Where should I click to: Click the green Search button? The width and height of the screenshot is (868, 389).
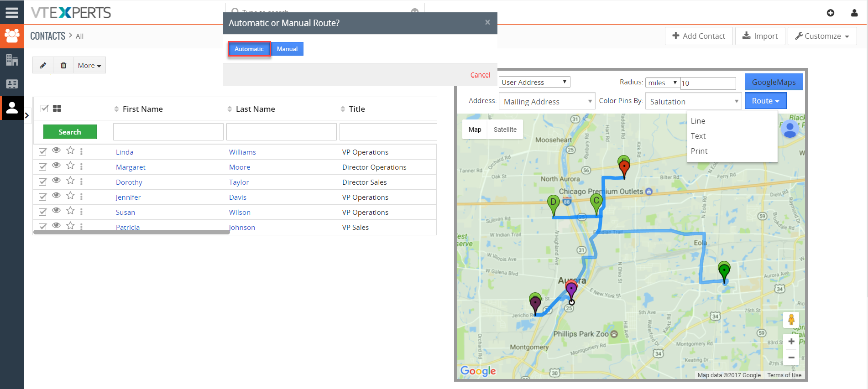[70, 132]
